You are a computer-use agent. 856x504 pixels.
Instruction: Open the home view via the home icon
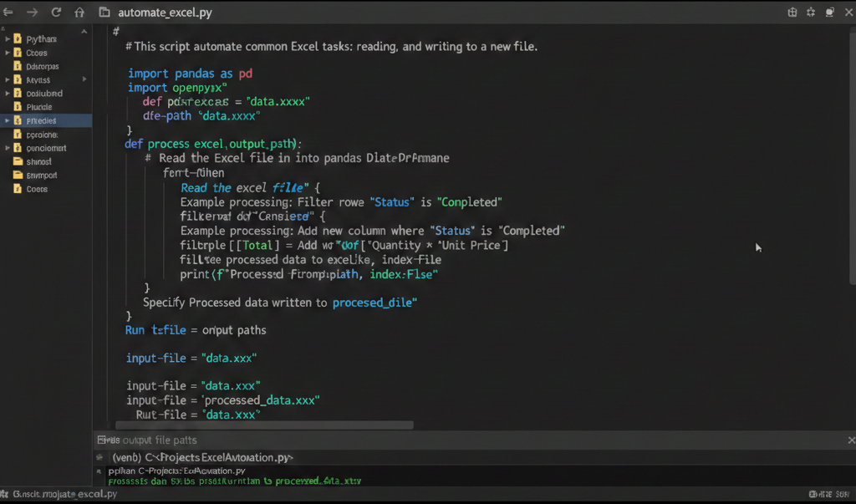[x=79, y=12]
